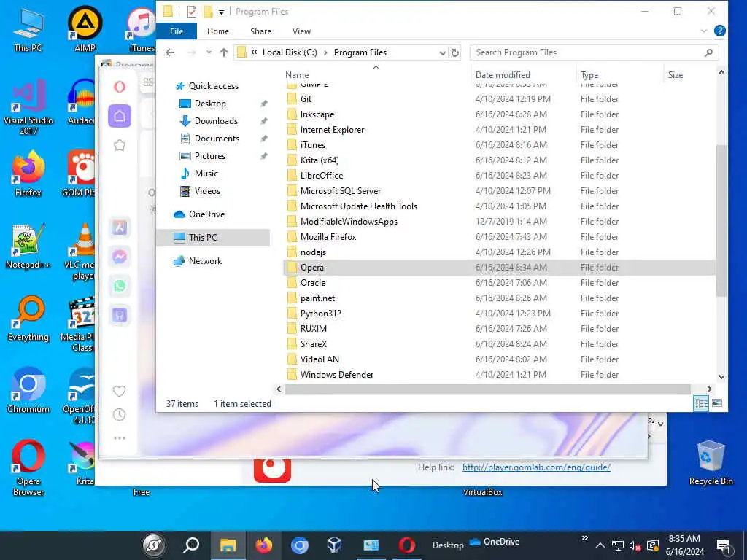This screenshot has width=747, height=560.
Task: Go back with the Explorer back arrow
Action: (x=170, y=52)
